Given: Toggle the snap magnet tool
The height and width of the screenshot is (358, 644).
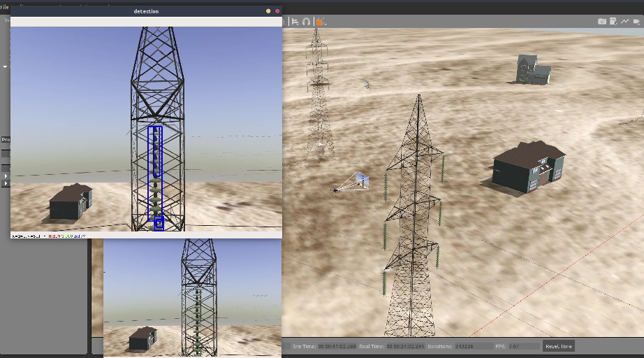Looking at the screenshot, I should point(306,22).
